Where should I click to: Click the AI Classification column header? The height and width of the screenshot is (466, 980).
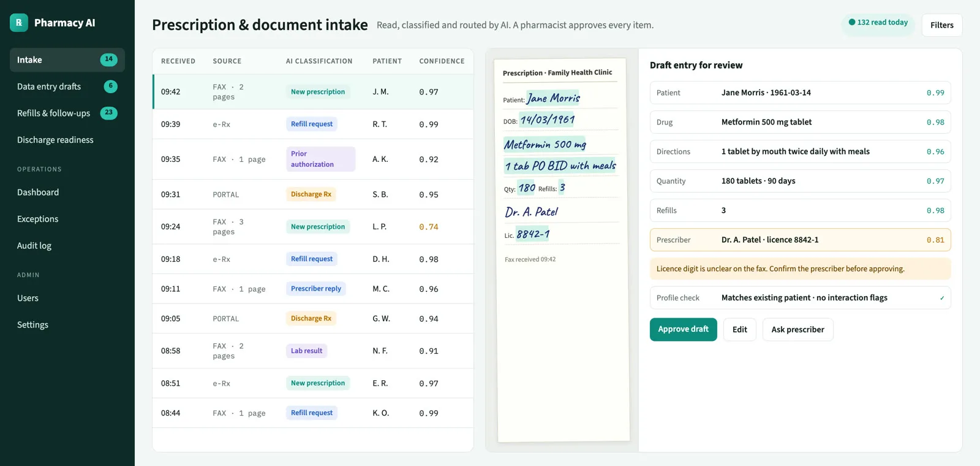319,61
